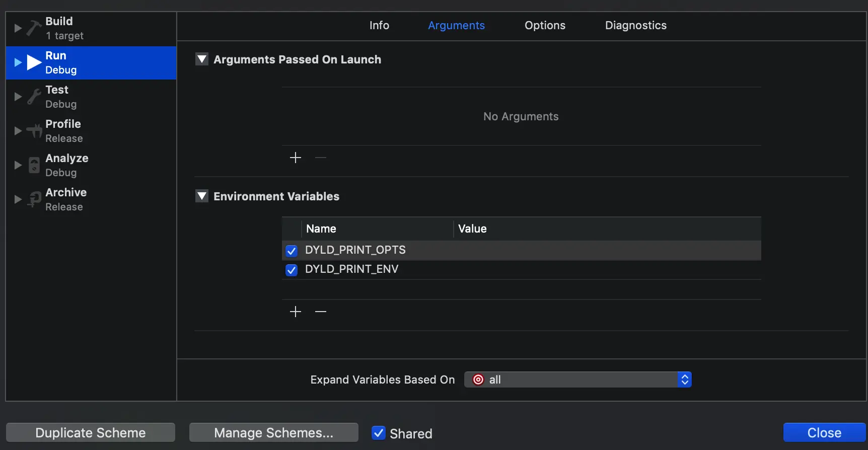Open Expand Variables Based On dropdown
Screen dimensions: 868x450
577,380
